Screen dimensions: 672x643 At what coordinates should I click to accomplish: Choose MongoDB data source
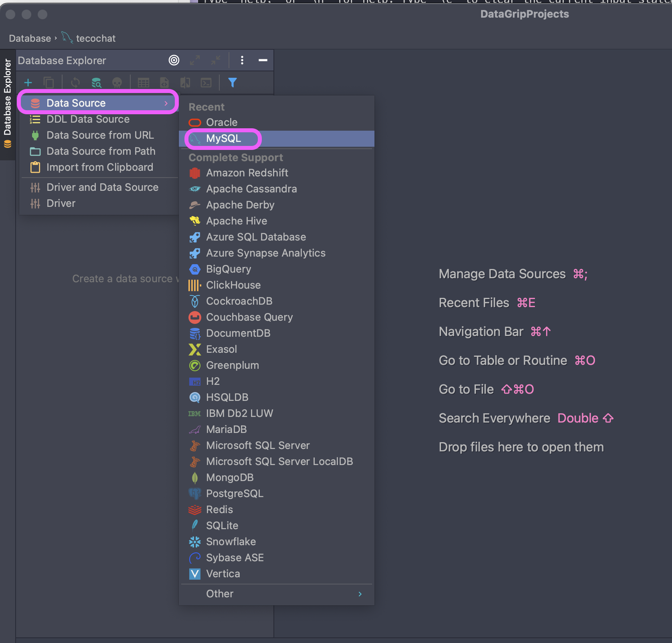pyautogui.click(x=277, y=477)
